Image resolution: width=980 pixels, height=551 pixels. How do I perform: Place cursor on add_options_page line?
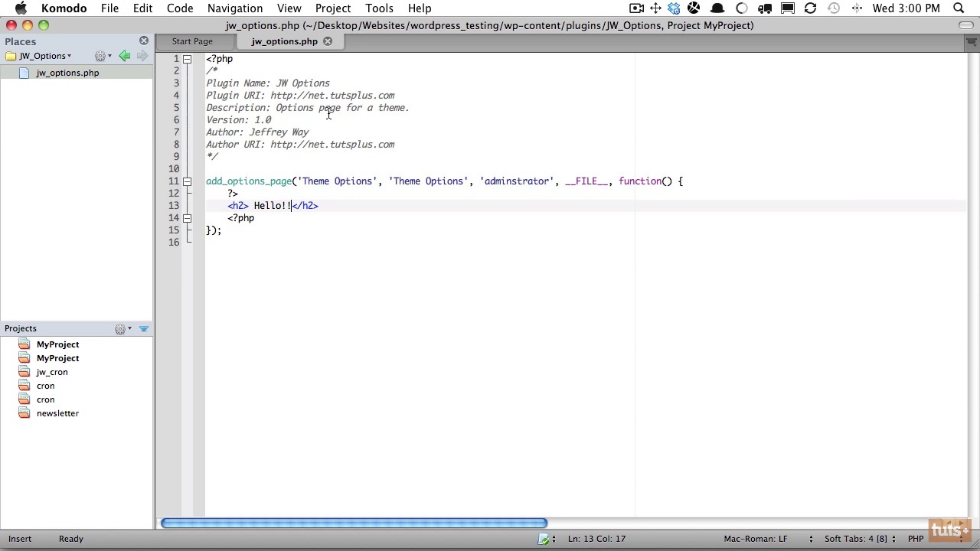(444, 181)
